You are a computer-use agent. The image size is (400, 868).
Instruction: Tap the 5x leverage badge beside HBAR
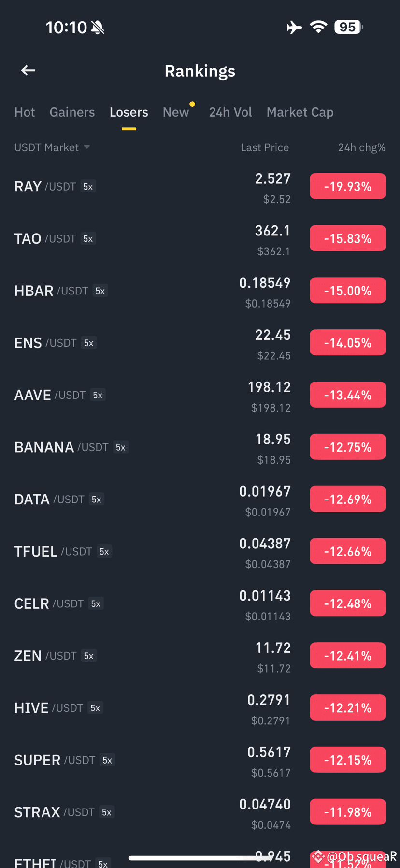[x=100, y=291]
